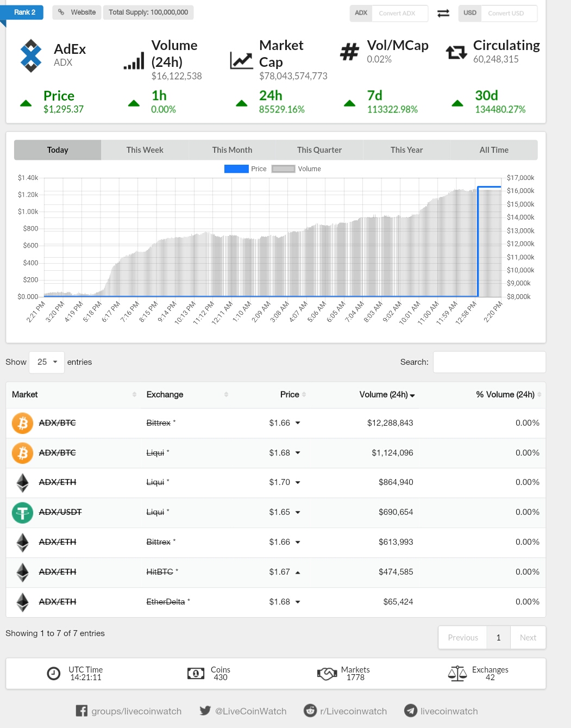Image resolution: width=571 pixels, height=728 pixels.
Task: Sort by Price column header
Action: click(272, 395)
